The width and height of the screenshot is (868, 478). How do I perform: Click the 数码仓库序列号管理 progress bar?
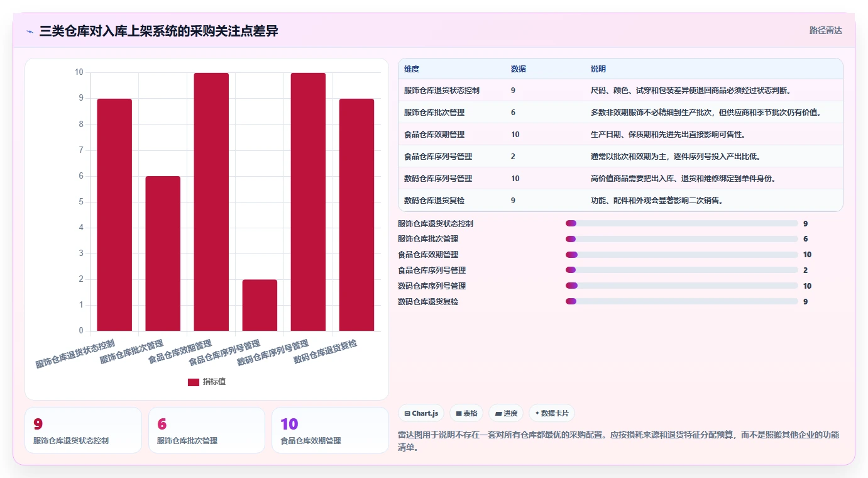682,286
